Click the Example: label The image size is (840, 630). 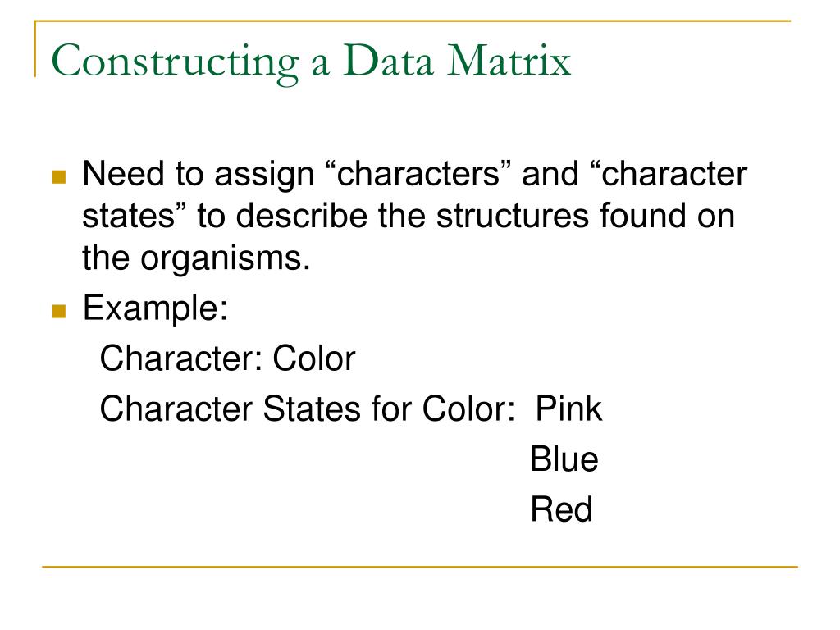pos(155,309)
